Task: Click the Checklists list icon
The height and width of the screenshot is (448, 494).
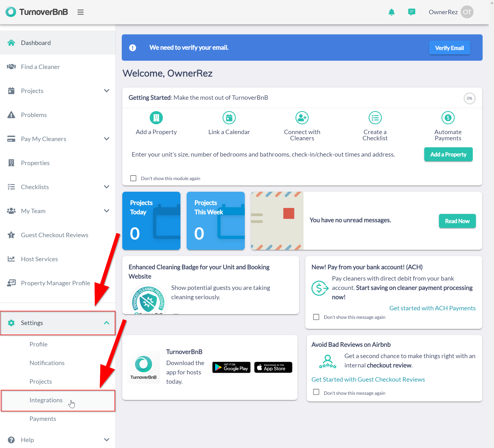Action: (x=11, y=187)
